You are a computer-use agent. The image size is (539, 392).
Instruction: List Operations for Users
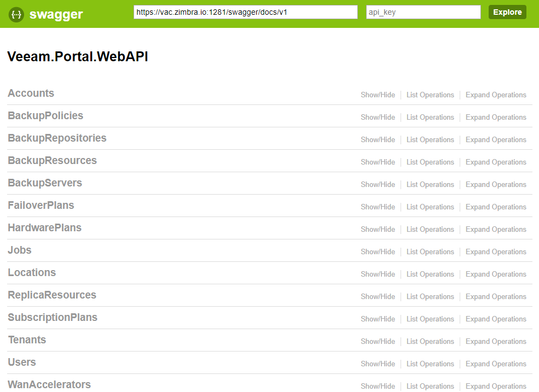point(430,364)
